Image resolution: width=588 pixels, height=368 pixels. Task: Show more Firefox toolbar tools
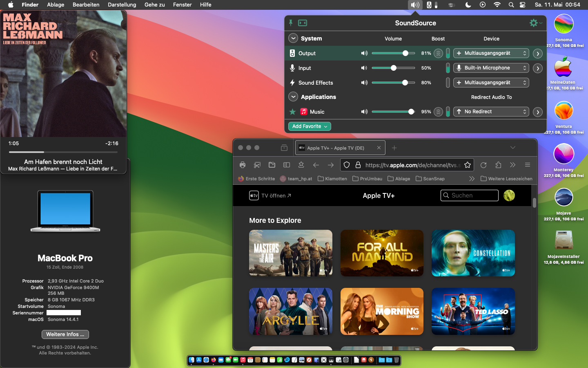513,165
